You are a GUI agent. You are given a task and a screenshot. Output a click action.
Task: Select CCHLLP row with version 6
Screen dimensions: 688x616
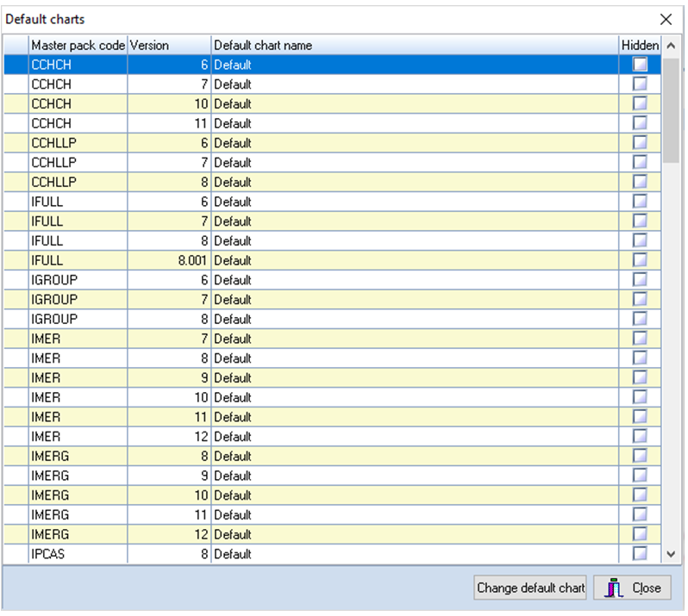[332, 142]
